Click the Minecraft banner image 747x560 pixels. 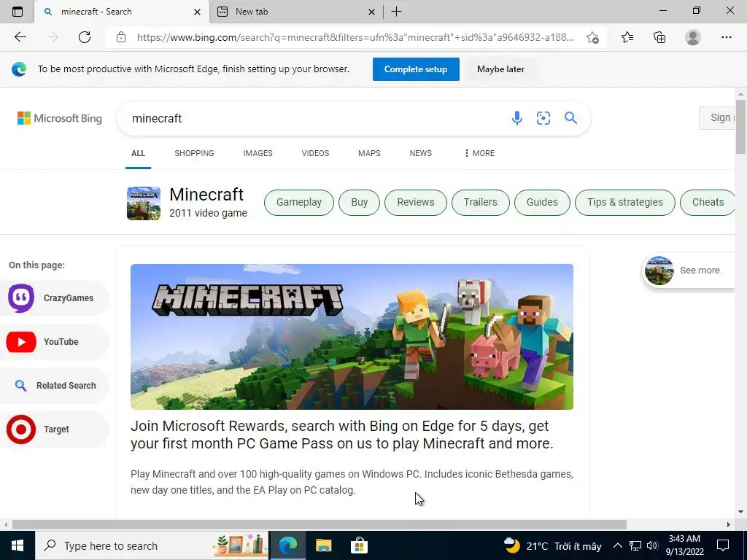coord(352,337)
